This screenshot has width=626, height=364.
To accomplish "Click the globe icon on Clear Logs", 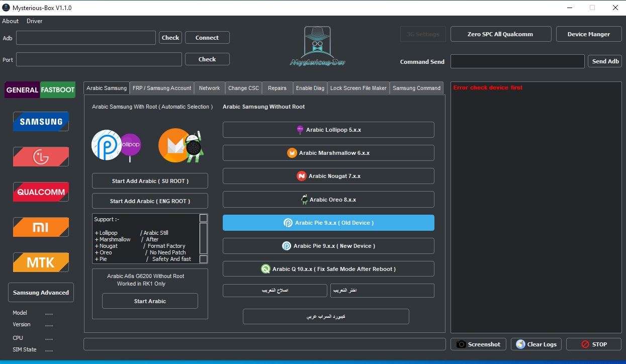I will pos(520,344).
